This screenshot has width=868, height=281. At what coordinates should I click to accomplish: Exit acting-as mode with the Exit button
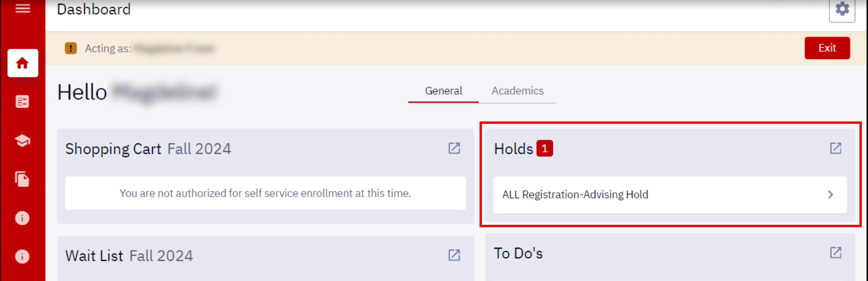(827, 48)
